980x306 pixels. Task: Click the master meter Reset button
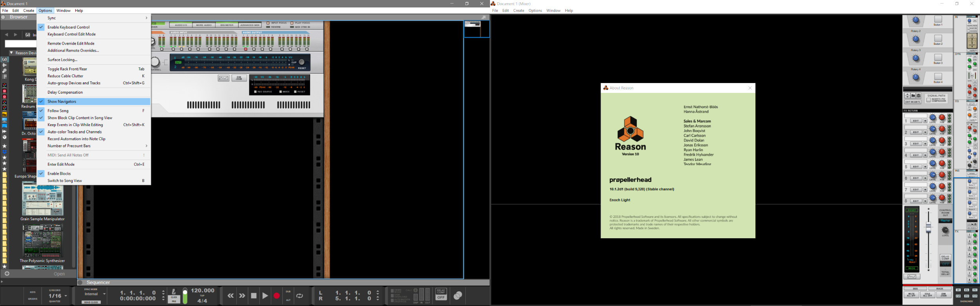pyautogui.click(x=912, y=210)
